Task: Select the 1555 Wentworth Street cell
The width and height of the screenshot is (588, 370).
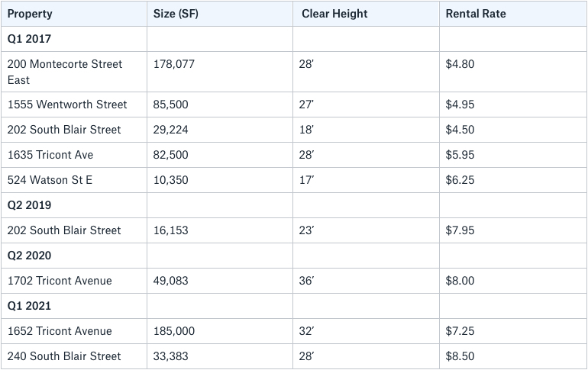Action: tap(74, 105)
